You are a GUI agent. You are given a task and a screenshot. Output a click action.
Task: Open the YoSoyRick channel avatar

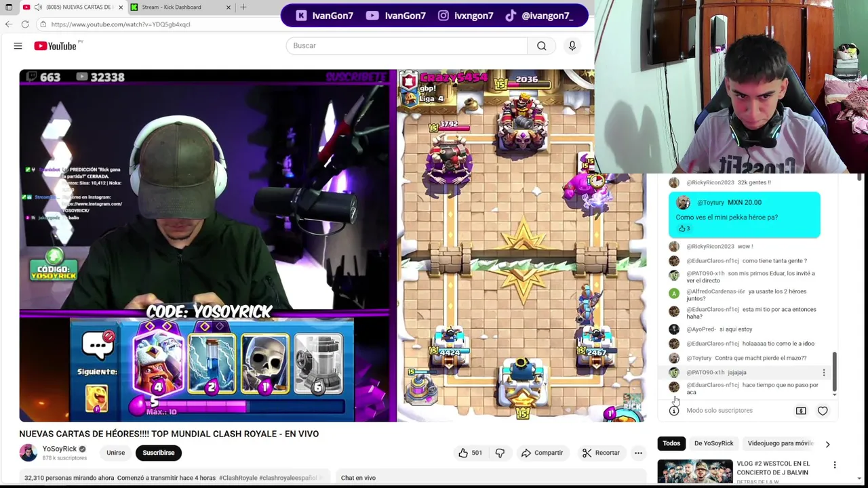pyautogui.click(x=28, y=453)
